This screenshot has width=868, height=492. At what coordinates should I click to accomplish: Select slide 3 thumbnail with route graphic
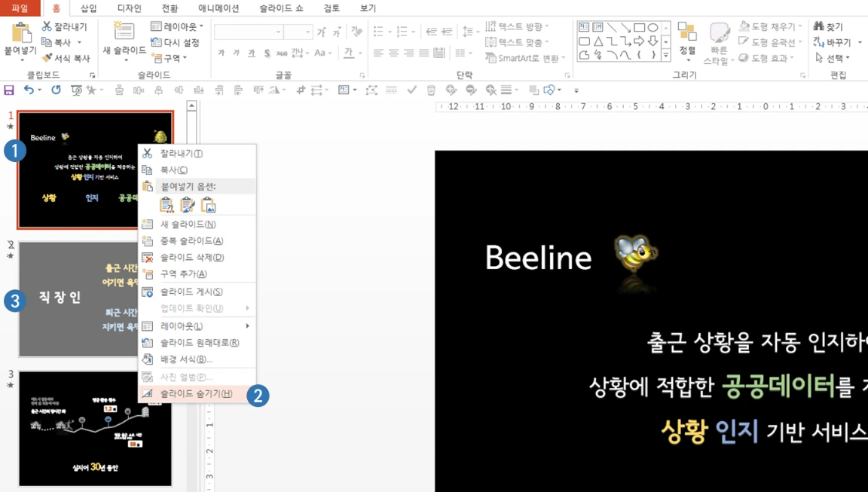[95, 429]
